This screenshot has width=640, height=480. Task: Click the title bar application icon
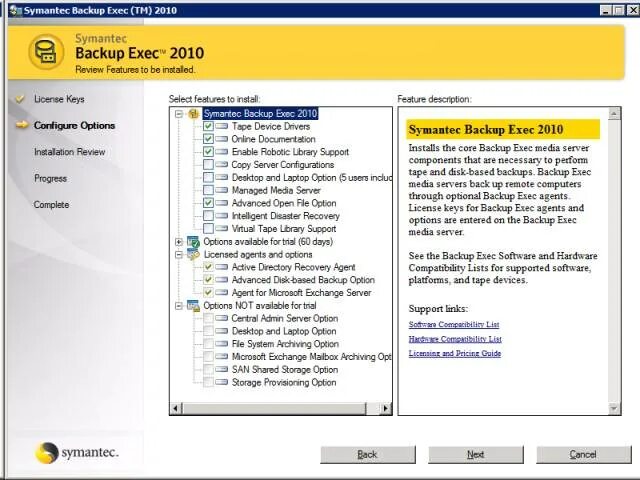tap(16, 10)
